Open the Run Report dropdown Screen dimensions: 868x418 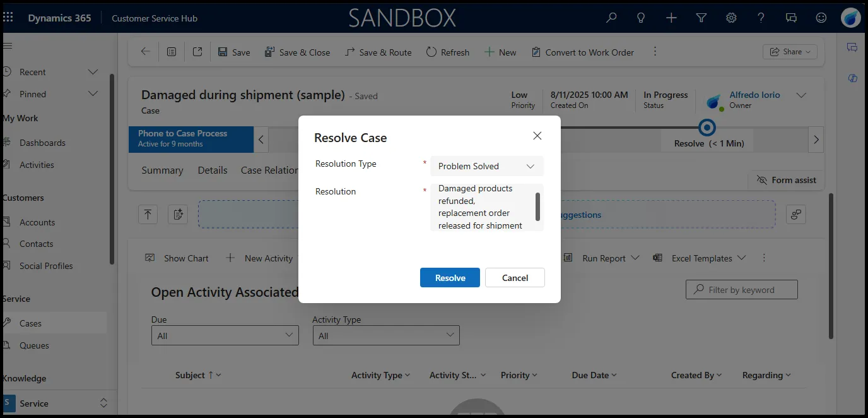[601, 258]
